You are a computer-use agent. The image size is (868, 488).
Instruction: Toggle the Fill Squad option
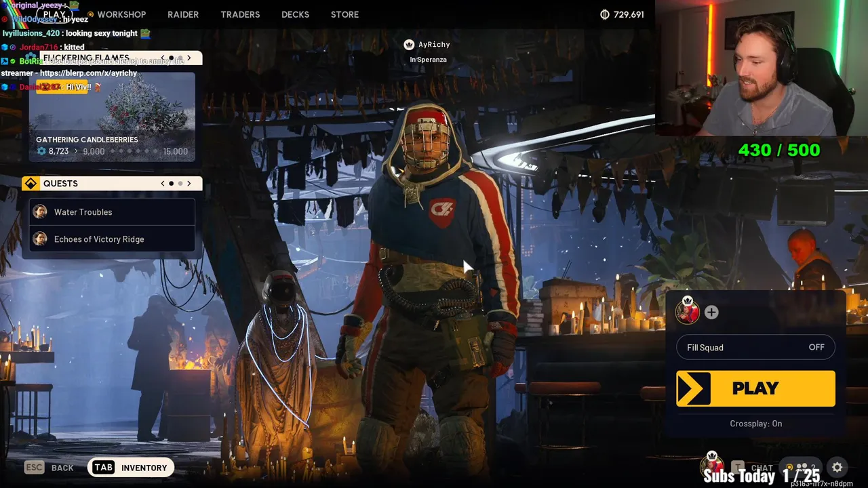(755, 348)
